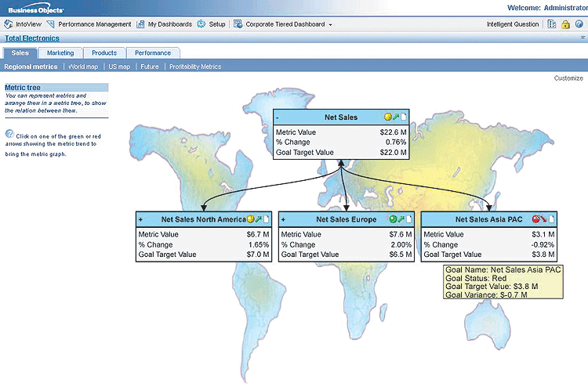The height and width of the screenshot is (390, 588).
Task: Open the Total Electronics link
Action: click(x=32, y=38)
